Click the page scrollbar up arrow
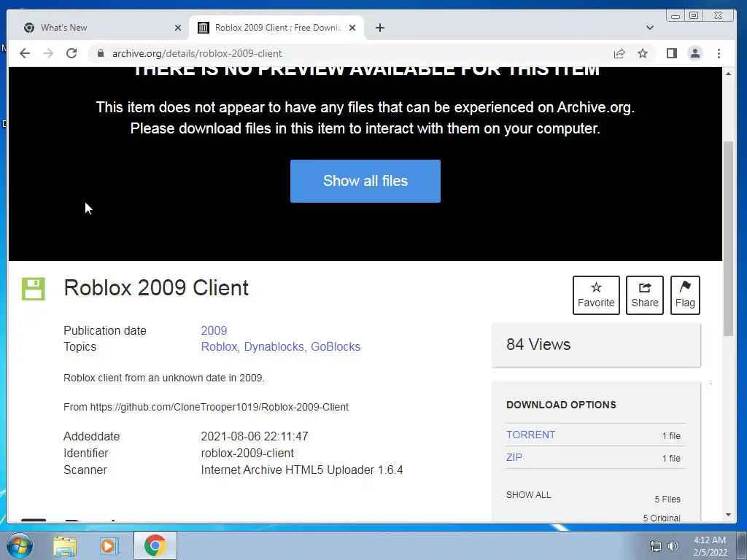 coord(728,74)
